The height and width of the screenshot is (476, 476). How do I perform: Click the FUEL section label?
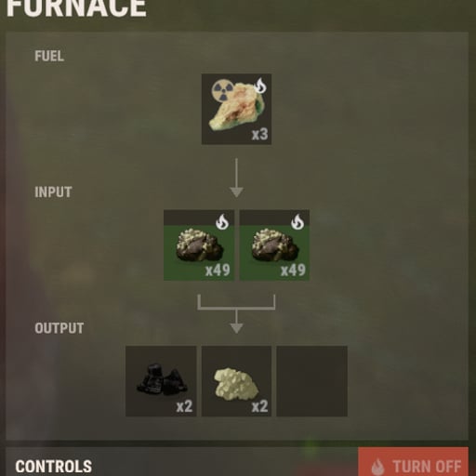pyautogui.click(x=49, y=56)
